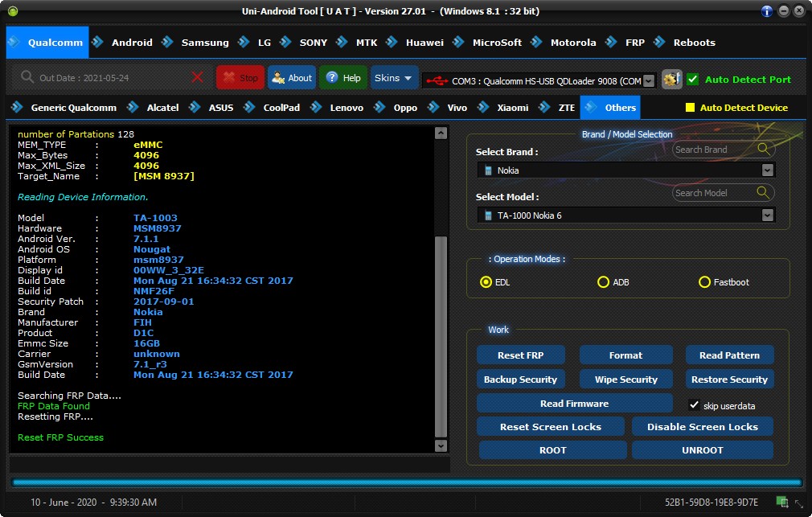Click the phone icon beside Nokia brand
This screenshot has width=812, height=517.
tap(488, 170)
